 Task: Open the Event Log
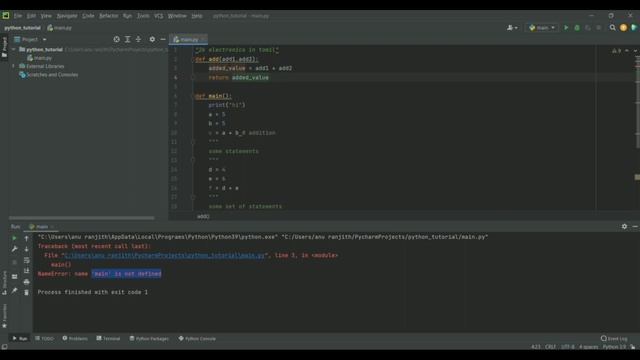pos(614,339)
